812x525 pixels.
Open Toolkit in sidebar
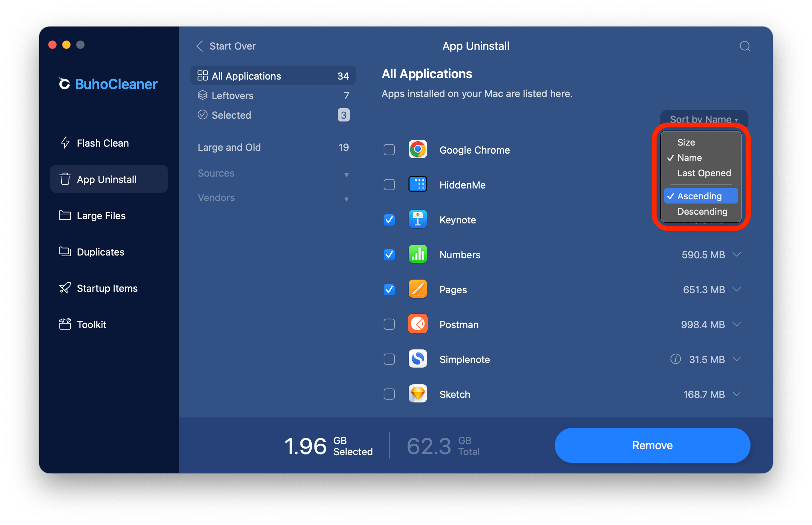[109, 324]
